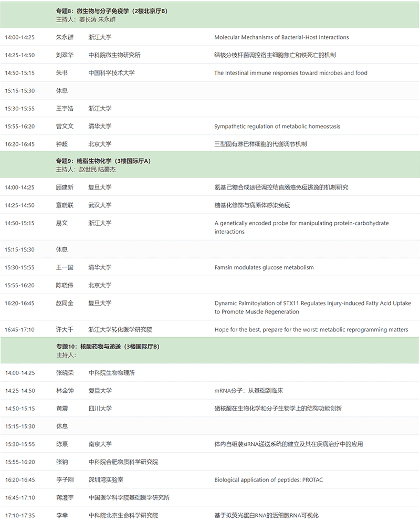420x532 pixels.
Task: Select speaker name 曾文文
Action: tap(65, 127)
